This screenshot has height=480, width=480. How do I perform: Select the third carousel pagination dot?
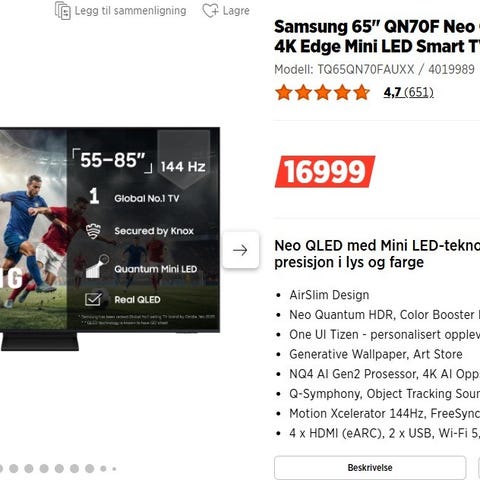click(x=44, y=468)
